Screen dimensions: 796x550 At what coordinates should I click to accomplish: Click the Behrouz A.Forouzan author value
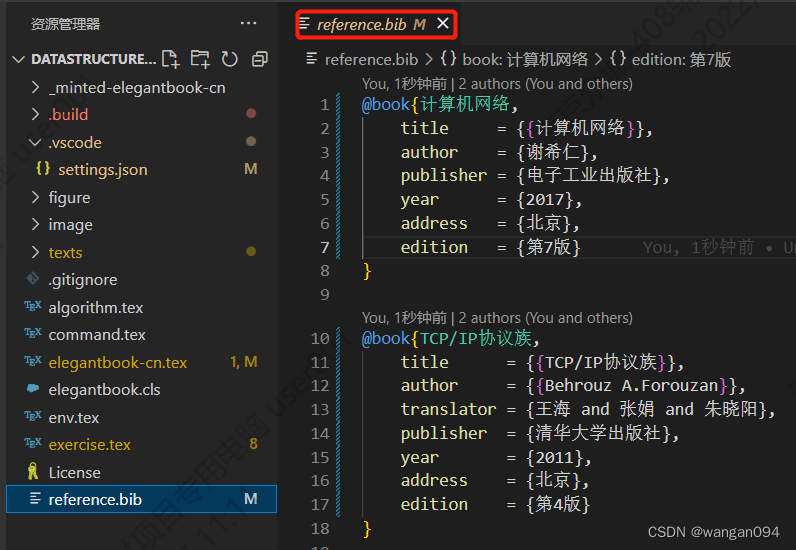coord(632,385)
